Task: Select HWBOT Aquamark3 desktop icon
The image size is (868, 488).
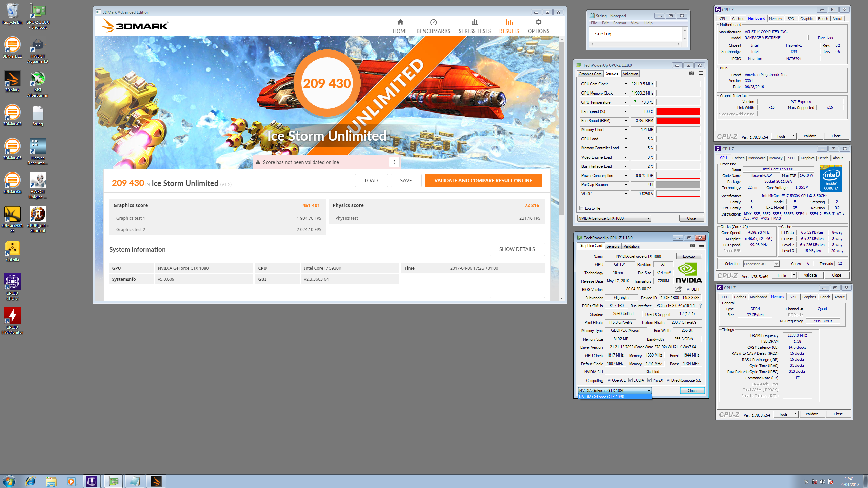Action: coord(38,50)
